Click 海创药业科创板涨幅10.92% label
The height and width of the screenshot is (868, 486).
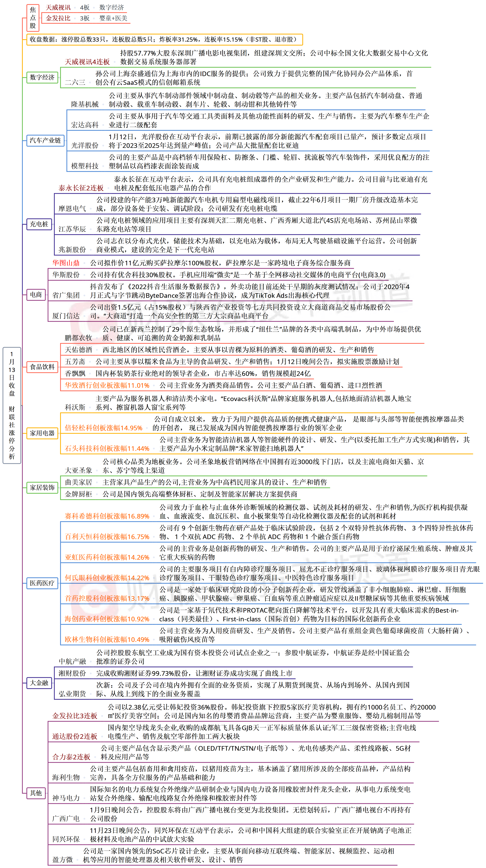coord(107,619)
